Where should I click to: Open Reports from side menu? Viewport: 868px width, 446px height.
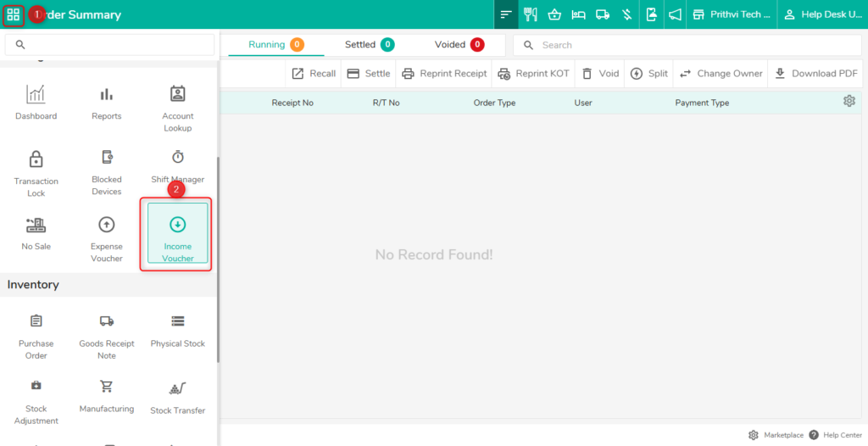(107, 103)
